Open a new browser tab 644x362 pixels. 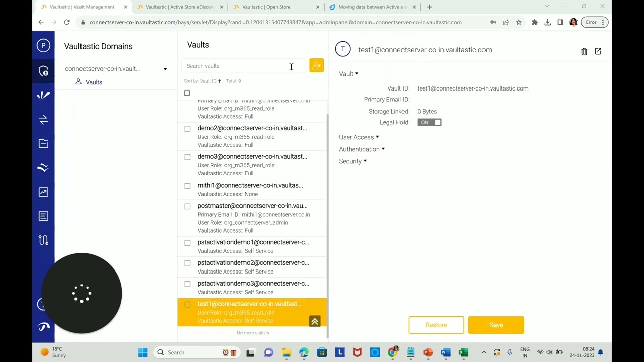coord(429,7)
